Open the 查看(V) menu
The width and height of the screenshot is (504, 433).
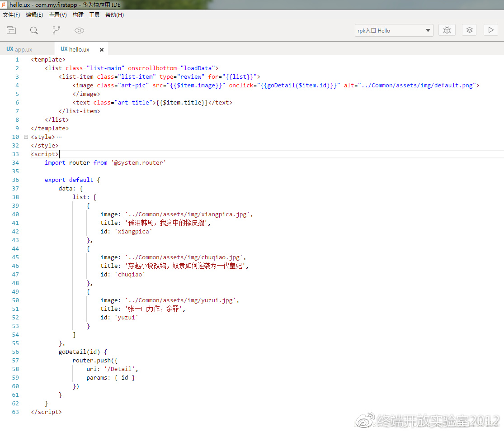(x=58, y=15)
